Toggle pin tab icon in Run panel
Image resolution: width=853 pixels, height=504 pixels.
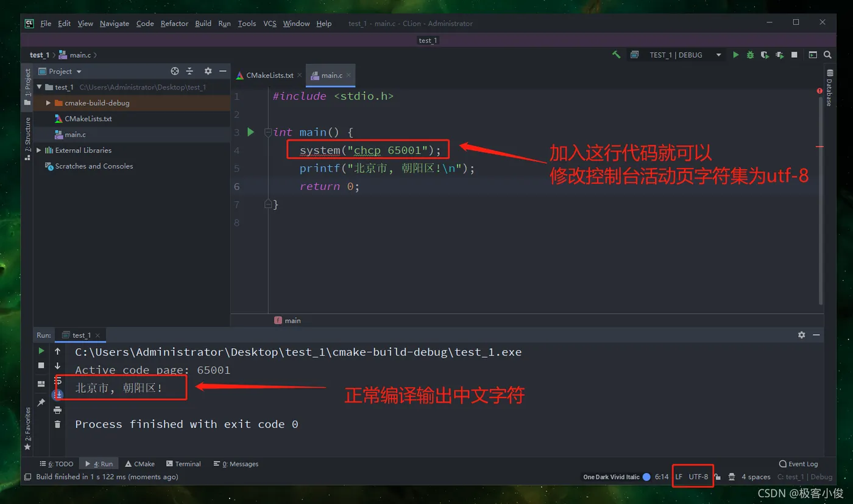[41, 403]
